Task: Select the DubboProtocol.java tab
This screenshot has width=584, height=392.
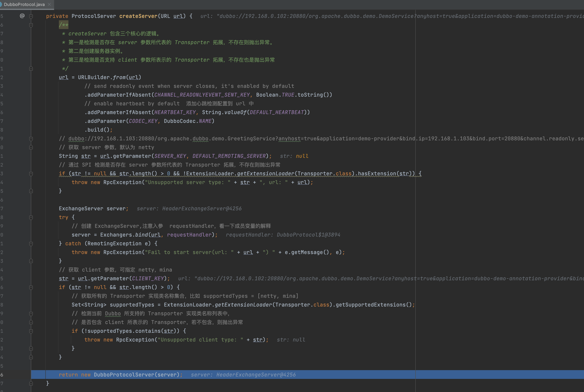Action: click(x=24, y=4)
